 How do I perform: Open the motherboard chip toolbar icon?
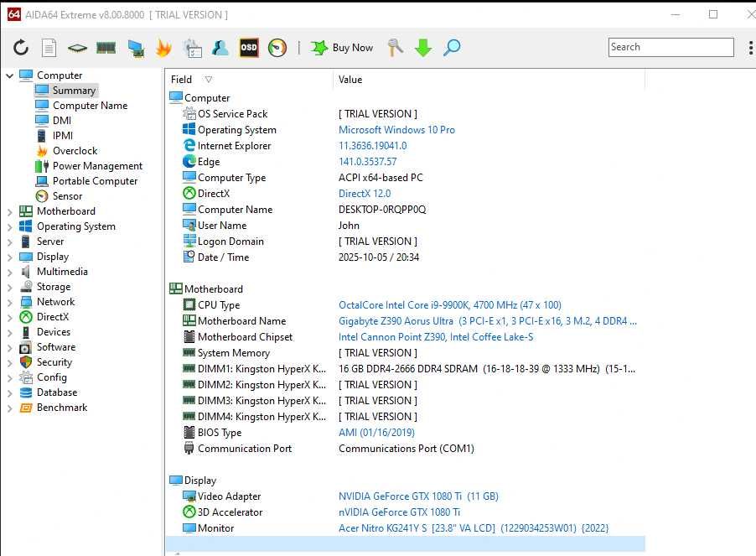click(x=77, y=48)
